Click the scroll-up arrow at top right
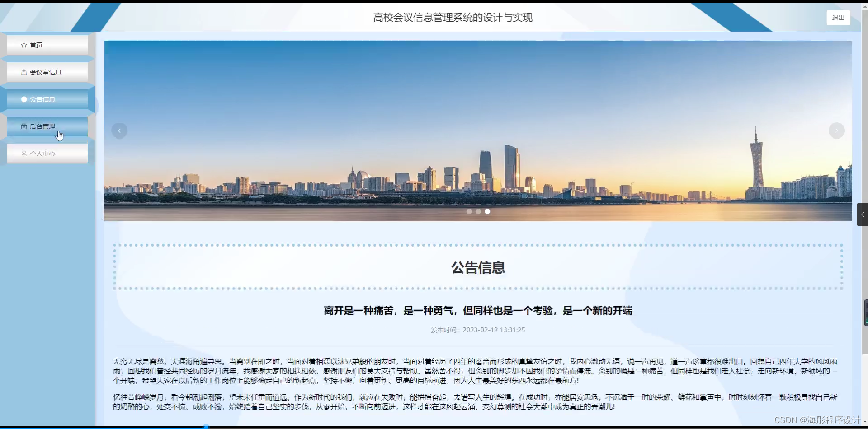Viewport: 868px width, 429px height. (864, 6)
